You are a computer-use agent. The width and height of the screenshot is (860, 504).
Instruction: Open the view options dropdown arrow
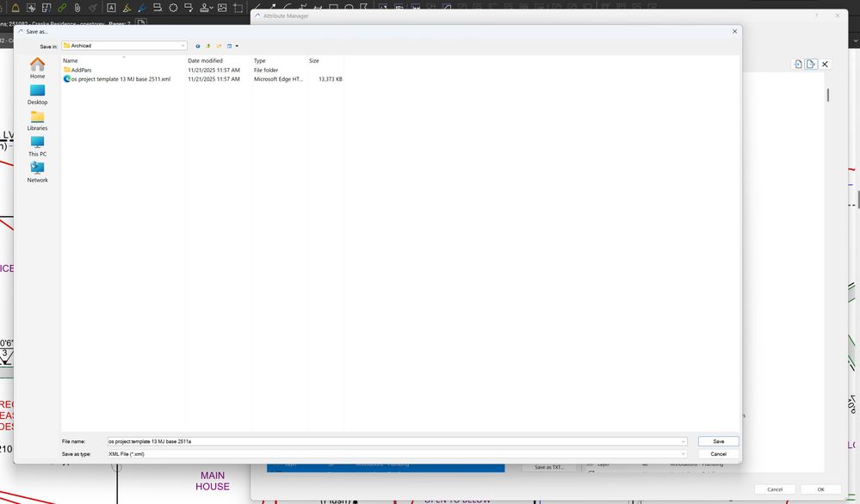click(x=237, y=46)
